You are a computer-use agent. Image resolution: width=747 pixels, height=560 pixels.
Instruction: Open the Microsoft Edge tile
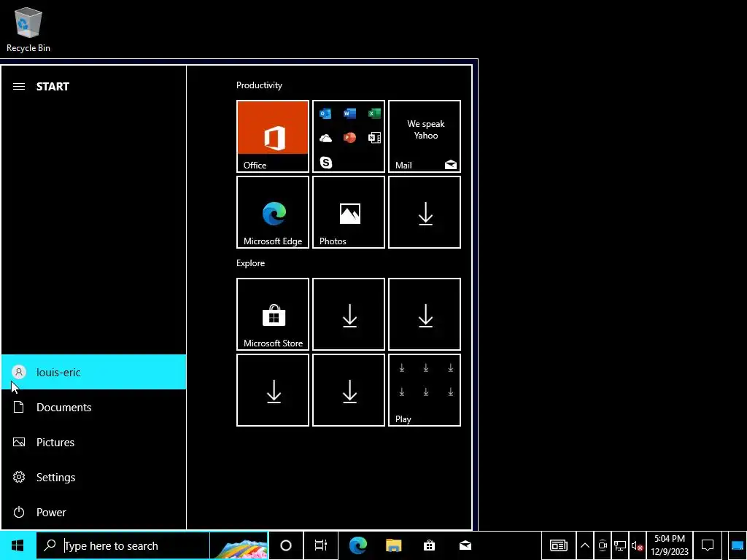pyautogui.click(x=273, y=212)
